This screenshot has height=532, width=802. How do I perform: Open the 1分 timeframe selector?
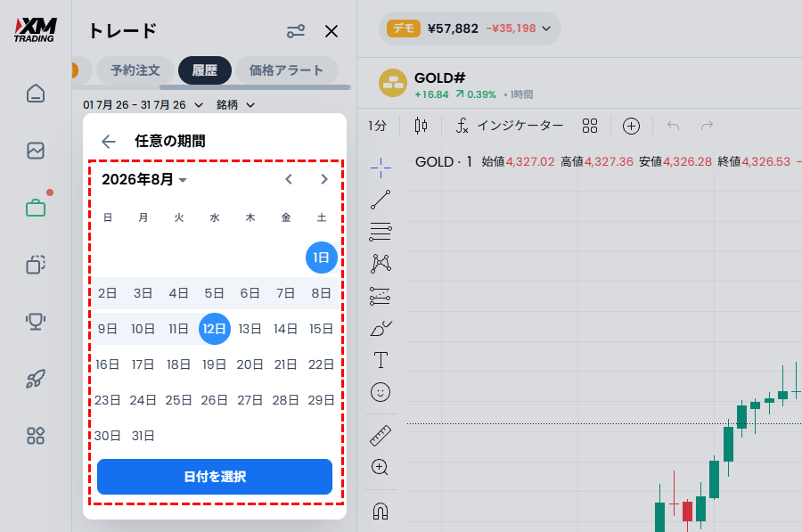(x=378, y=126)
